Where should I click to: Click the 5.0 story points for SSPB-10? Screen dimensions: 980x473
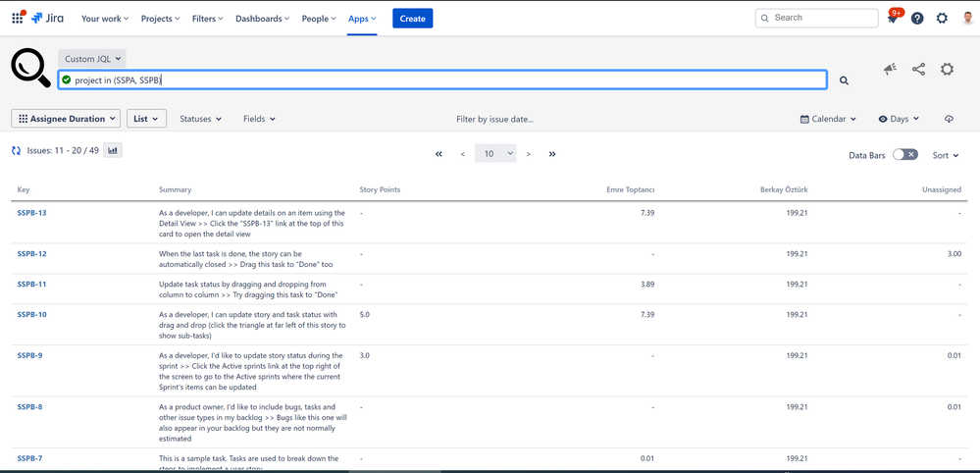365,315
